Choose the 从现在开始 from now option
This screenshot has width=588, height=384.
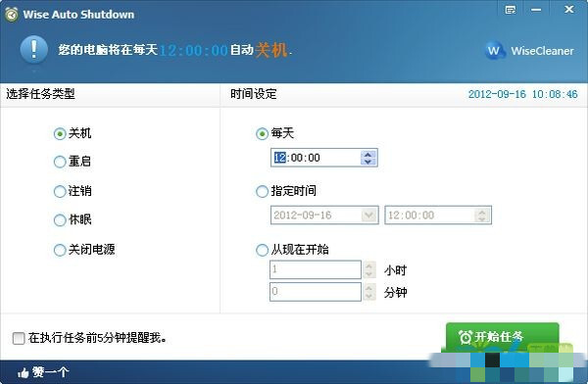(262, 250)
